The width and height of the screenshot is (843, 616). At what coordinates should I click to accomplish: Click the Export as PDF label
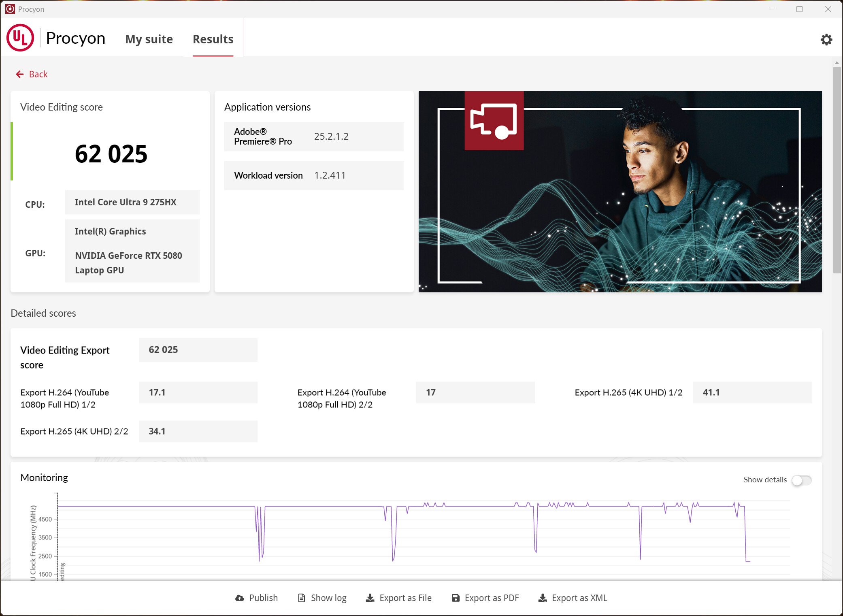(x=492, y=598)
